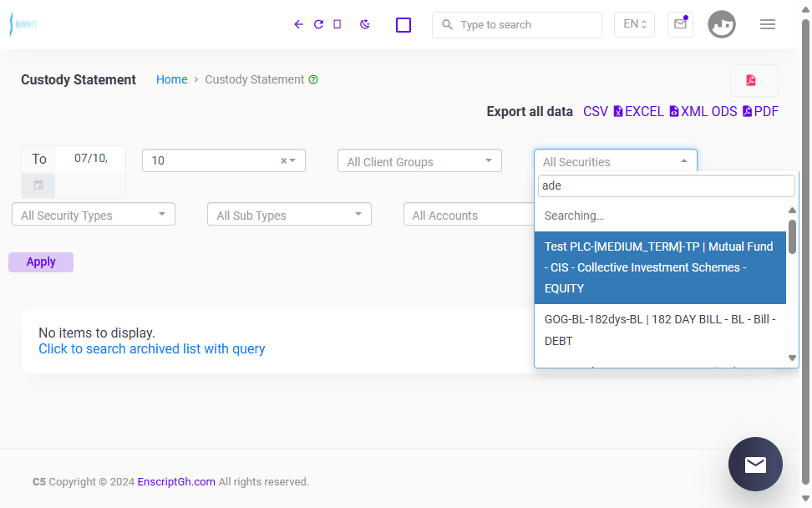
Task: Click the securities search box containing 'ade'
Action: pyautogui.click(x=666, y=185)
